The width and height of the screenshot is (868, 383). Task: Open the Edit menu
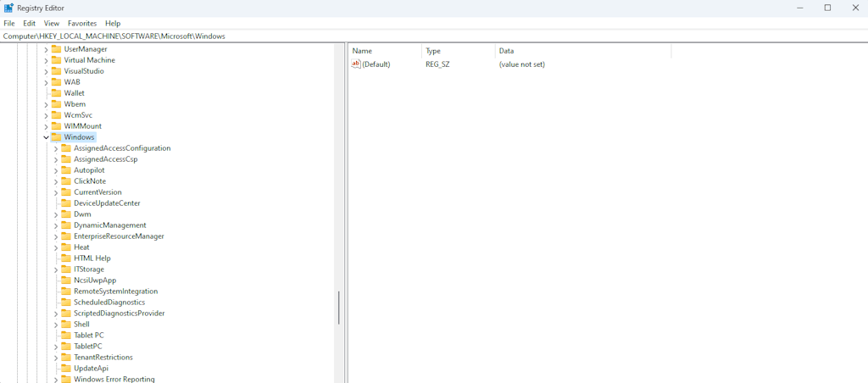(30, 23)
